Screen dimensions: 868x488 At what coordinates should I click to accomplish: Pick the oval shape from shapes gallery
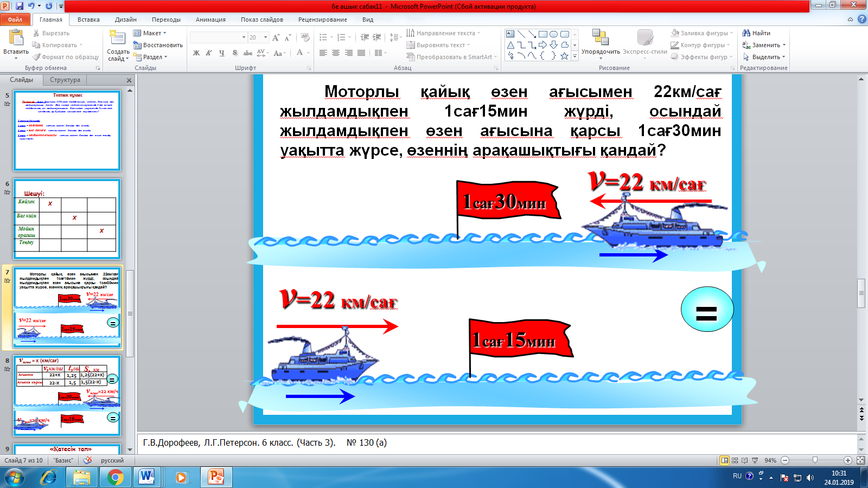coord(553,34)
